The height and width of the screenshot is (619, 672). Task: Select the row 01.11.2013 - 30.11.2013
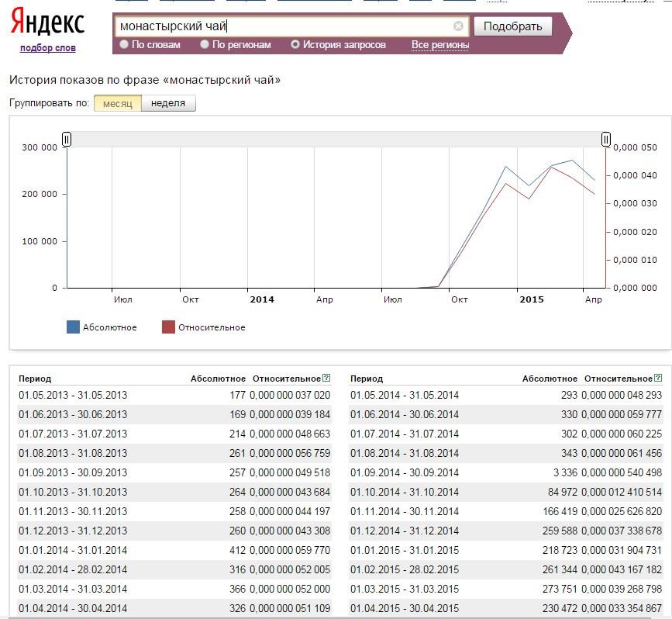(x=174, y=511)
